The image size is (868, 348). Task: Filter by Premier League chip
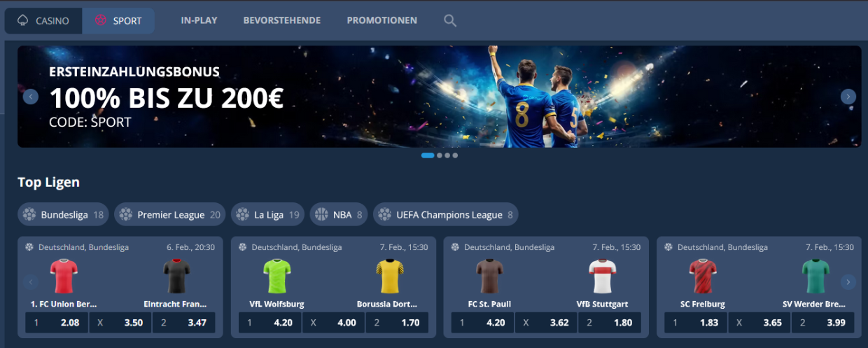(x=170, y=214)
